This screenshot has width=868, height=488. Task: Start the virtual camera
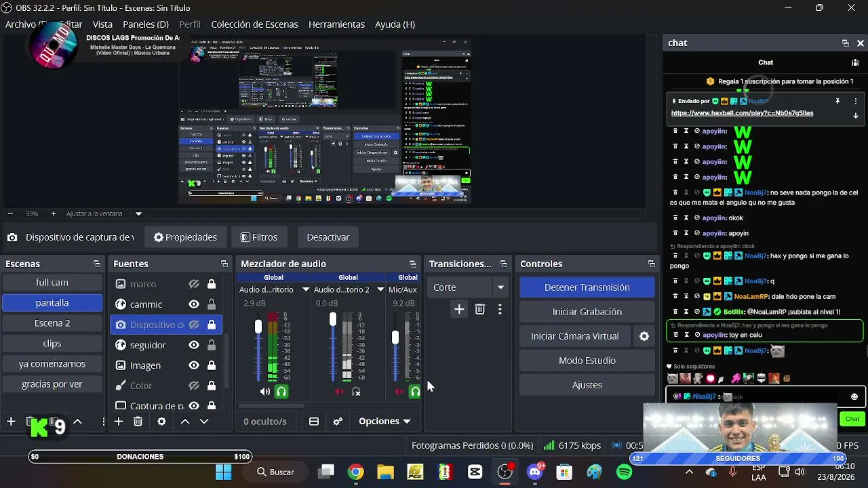pyautogui.click(x=575, y=336)
